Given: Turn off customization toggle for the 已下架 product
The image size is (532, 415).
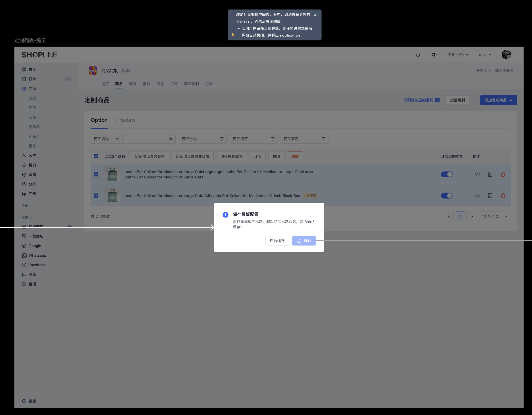Looking at the screenshot, I should pos(447,196).
